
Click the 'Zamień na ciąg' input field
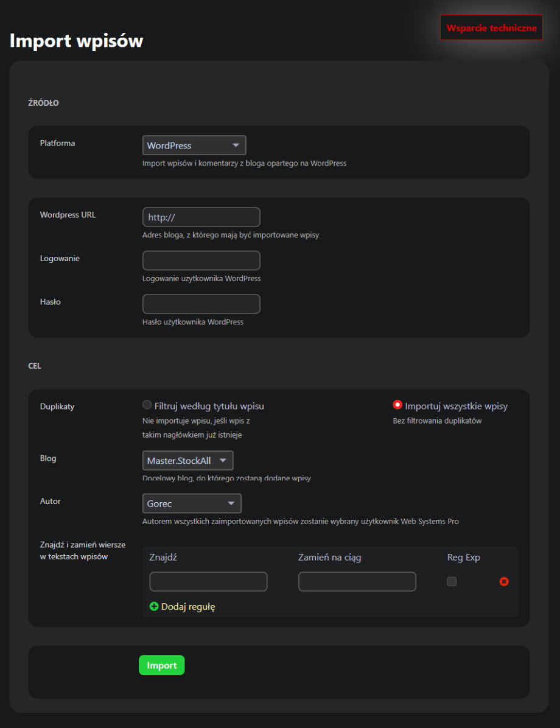(x=357, y=581)
